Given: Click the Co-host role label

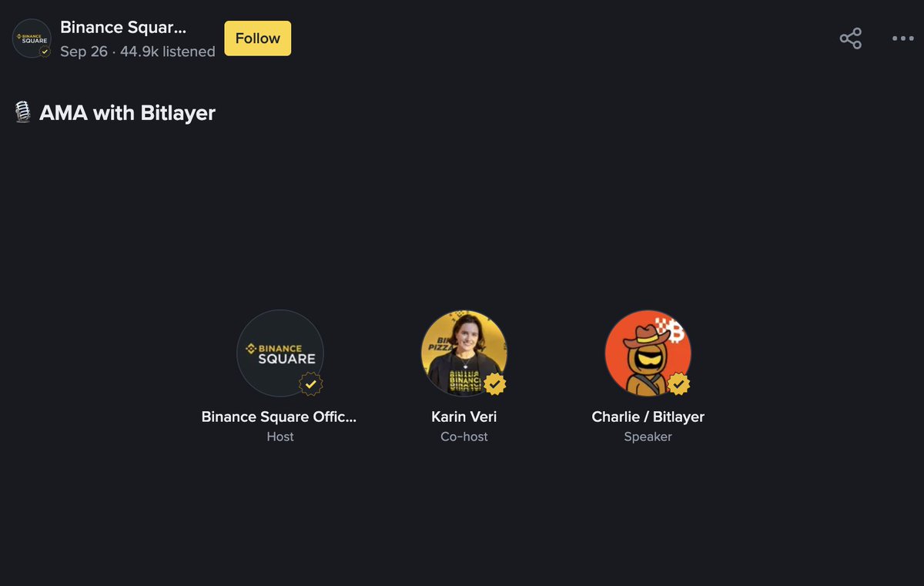Looking at the screenshot, I should click(464, 437).
